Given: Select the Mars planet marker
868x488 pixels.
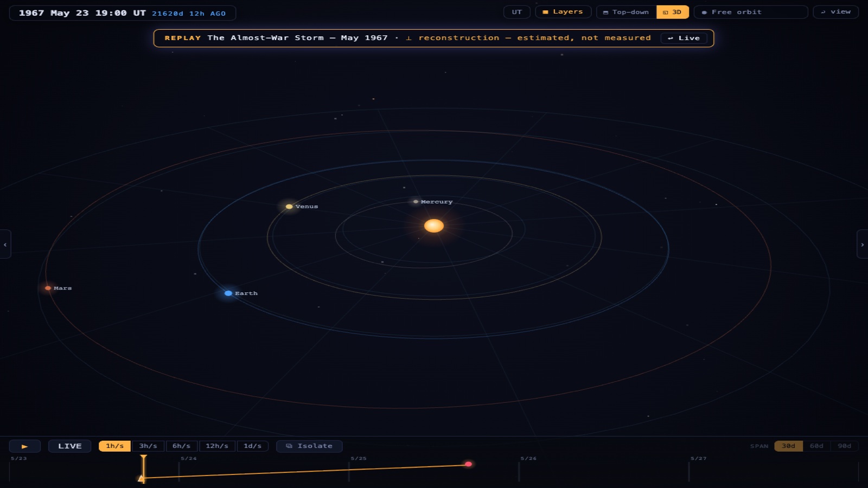Looking at the screenshot, I should [48, 288].
